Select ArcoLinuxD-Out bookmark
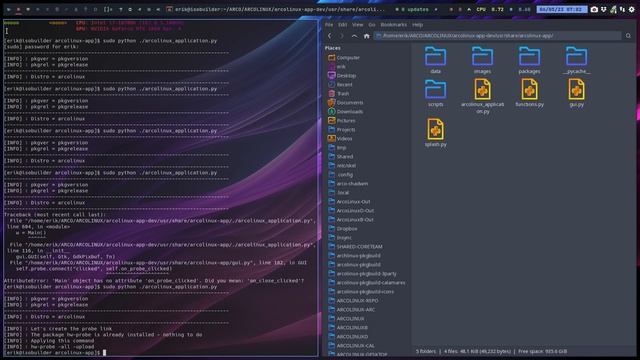The height and width of the screenshot is (360, 640). click(351, 210)
